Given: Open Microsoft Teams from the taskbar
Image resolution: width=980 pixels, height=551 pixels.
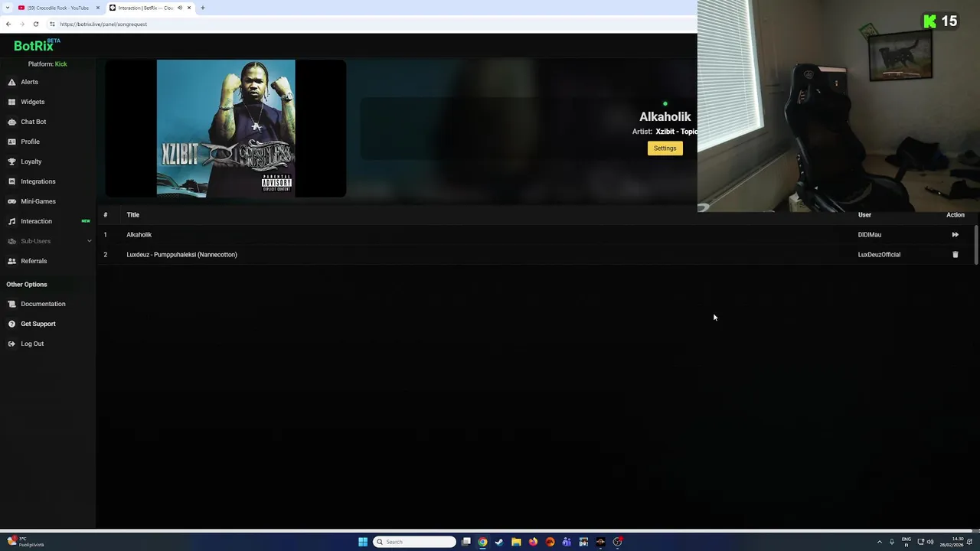Looking at the screenshot, I should tap(567, 542).
